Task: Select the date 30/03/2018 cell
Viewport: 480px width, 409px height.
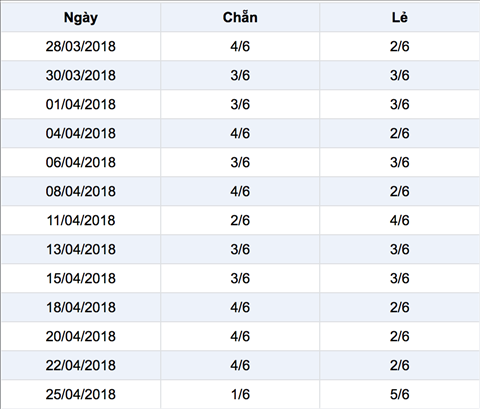Action: point(81,75)
